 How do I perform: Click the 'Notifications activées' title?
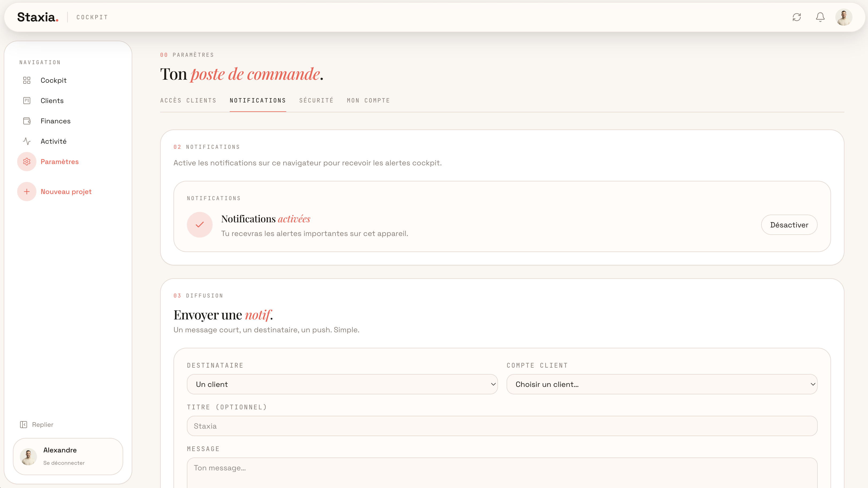[266, 219]
